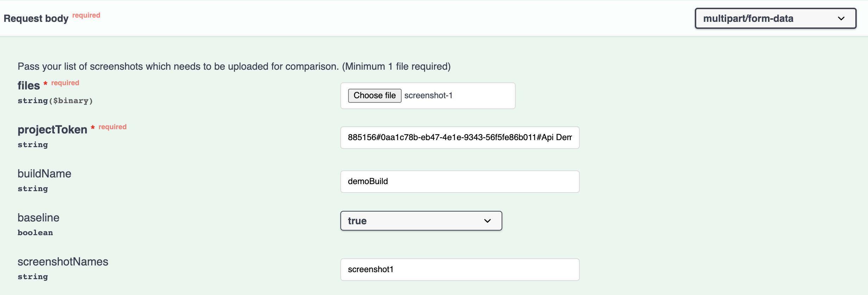Select the files parameter label

tap(29, 86)
